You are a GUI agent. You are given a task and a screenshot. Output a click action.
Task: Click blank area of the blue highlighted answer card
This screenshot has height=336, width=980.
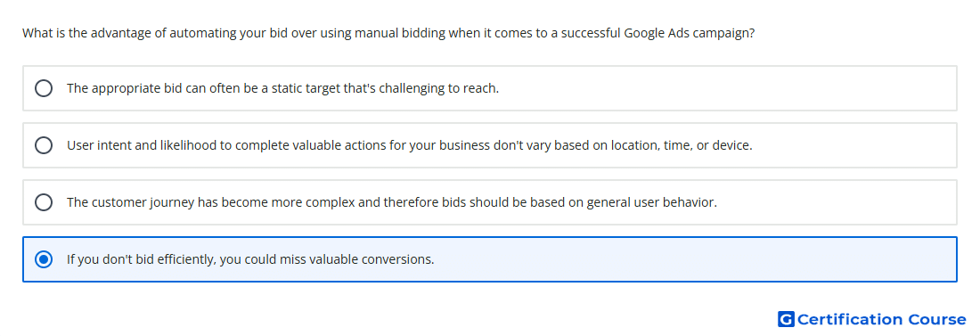coord(694,259)
